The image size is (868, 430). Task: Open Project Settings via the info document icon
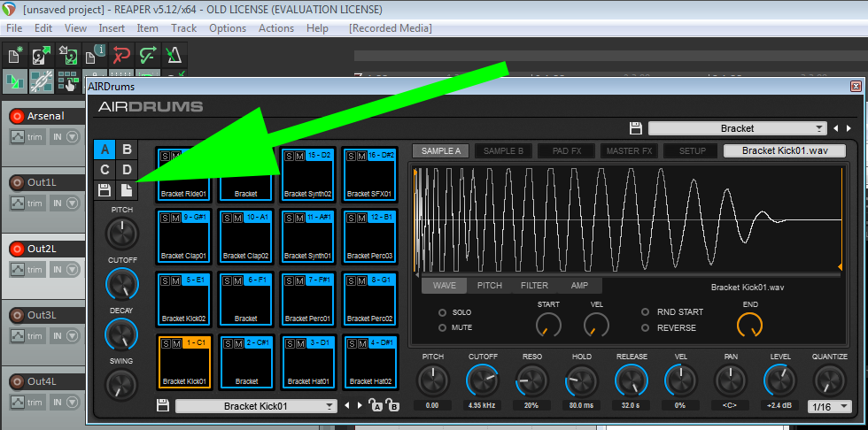(x=95, y=57)
